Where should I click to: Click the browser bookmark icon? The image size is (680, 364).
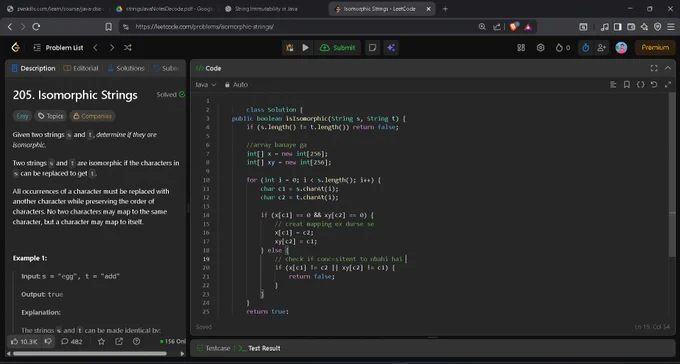point(108,27)
